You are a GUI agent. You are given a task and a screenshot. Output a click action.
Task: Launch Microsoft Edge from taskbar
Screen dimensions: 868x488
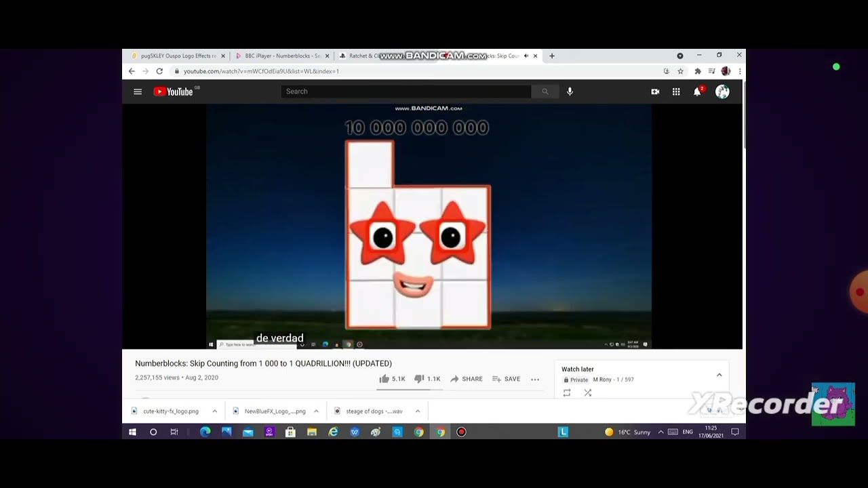pyautogui.click(x=205, y=432)
